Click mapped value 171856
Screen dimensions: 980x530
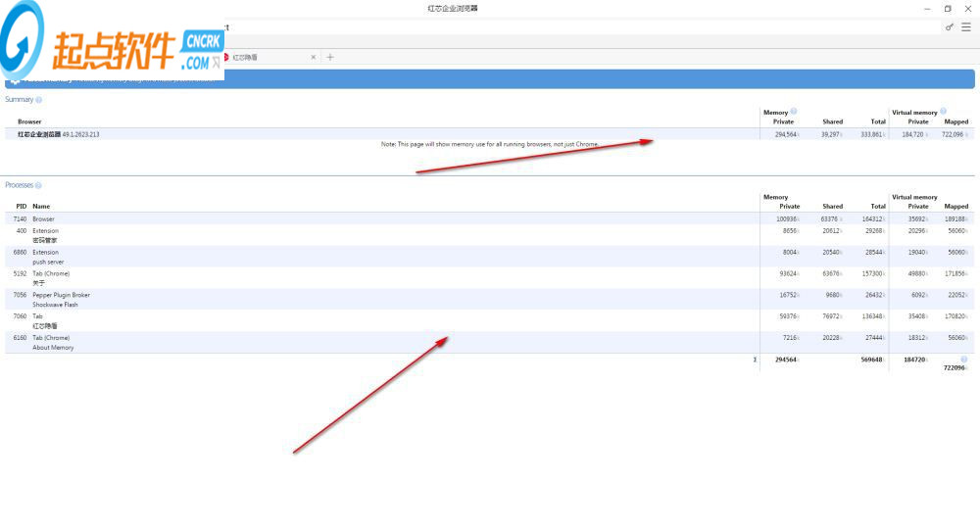tap(955, 273)
